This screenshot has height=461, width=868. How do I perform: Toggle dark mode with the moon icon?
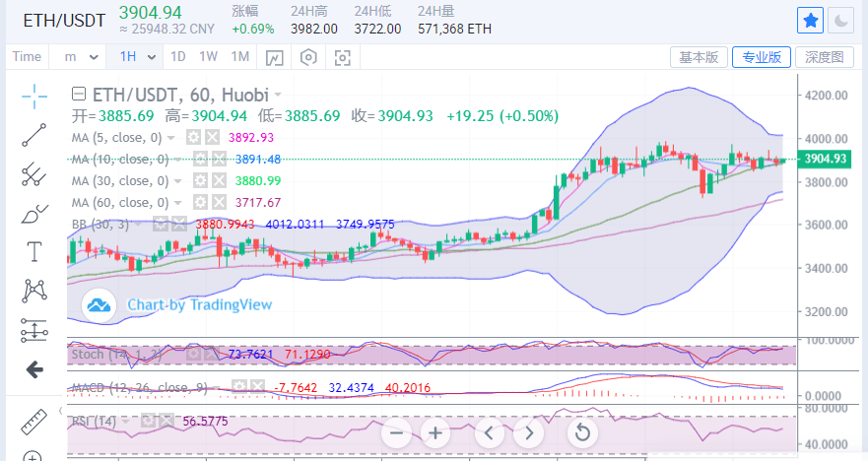(841, 20)
